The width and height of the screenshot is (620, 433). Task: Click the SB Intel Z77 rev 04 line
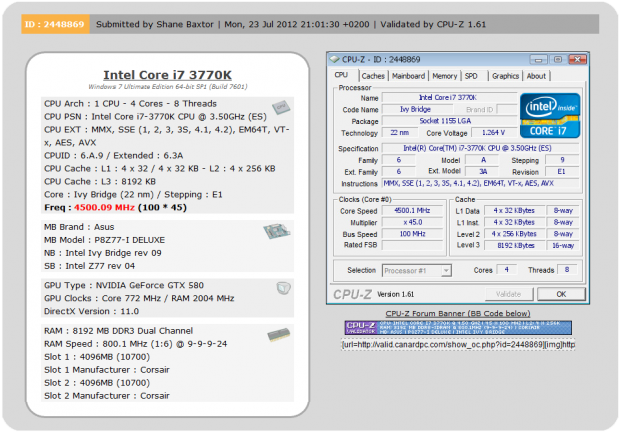(x=89, y=266)
